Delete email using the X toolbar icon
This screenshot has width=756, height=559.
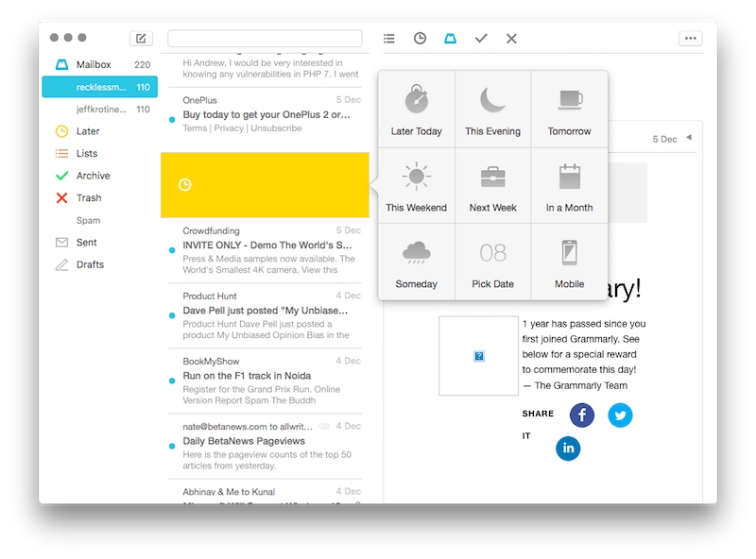[x=510, y=38]
